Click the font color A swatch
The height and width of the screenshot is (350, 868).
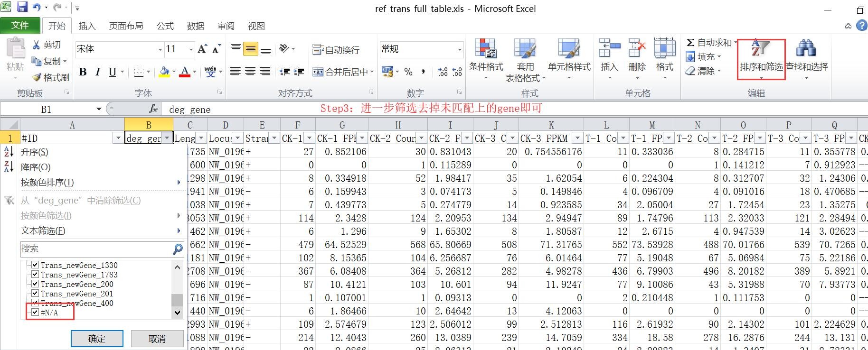(x=185, y=72)
